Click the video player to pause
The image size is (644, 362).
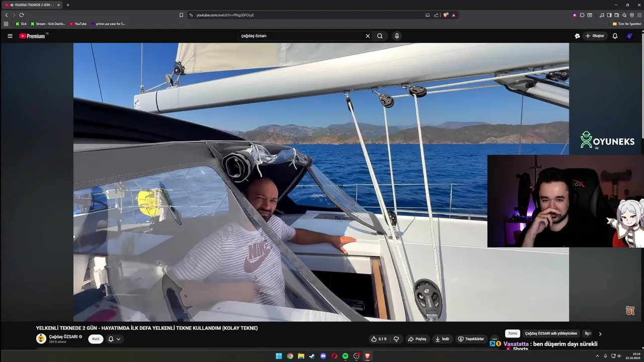coord(321,182)
